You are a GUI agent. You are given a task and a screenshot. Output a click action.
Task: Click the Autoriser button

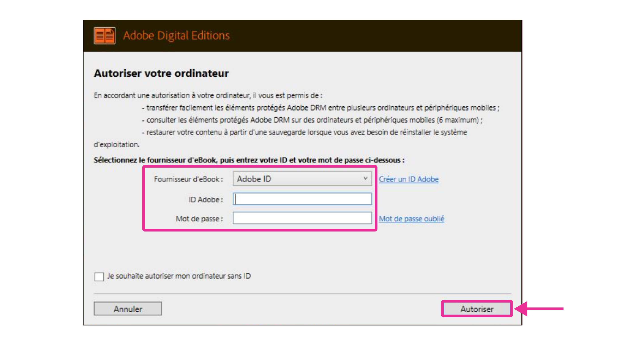click(x=477, y=309)
